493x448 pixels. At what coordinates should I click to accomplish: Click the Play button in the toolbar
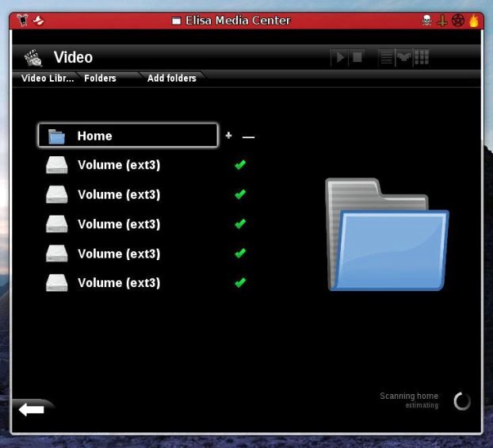coord(339,58)
